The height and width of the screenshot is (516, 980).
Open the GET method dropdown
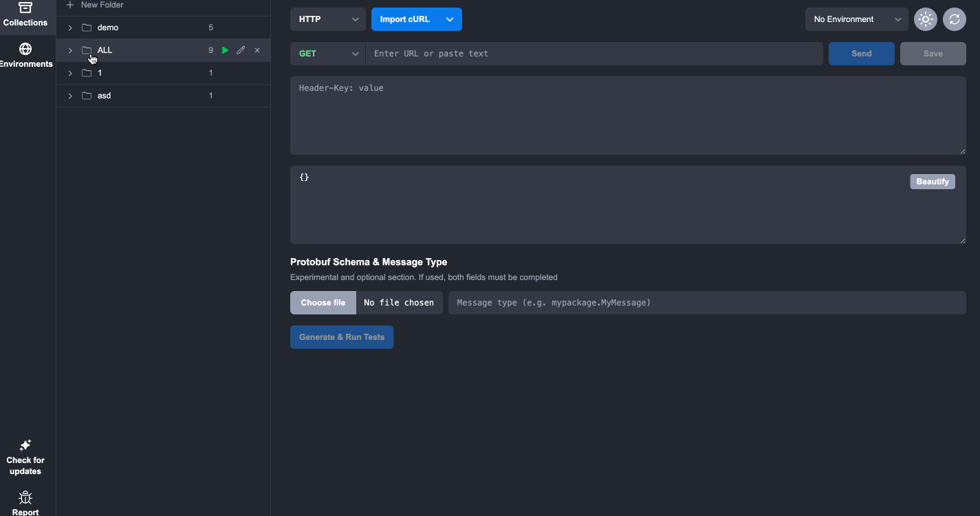point(327,53)
